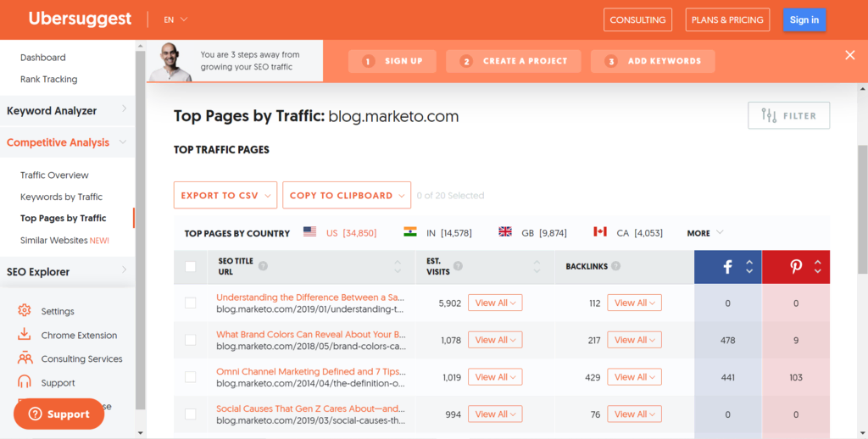Click the Chrome Extension download icon
This screenshot has width=868, height=439.
tap(25, 335)
